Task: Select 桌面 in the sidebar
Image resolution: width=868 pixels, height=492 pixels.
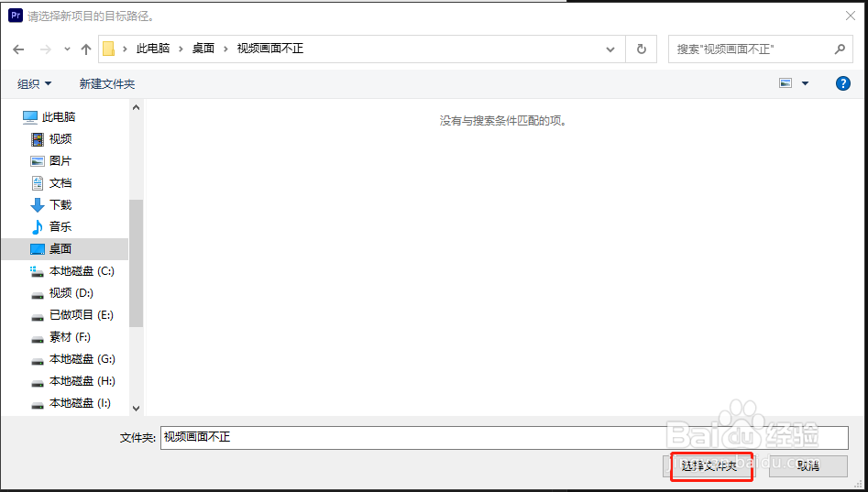Action: (64, 249)
